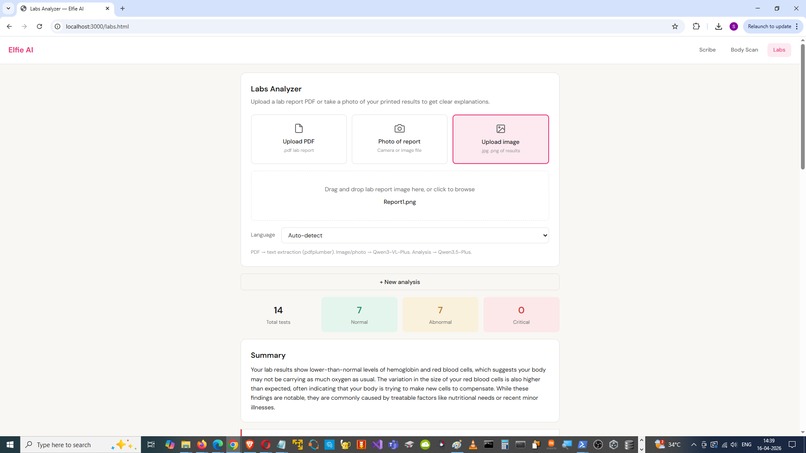Open Microsoft Teams from the taskbar
The height and width of the screenshot is (453, 806).
tap(393, 444)
